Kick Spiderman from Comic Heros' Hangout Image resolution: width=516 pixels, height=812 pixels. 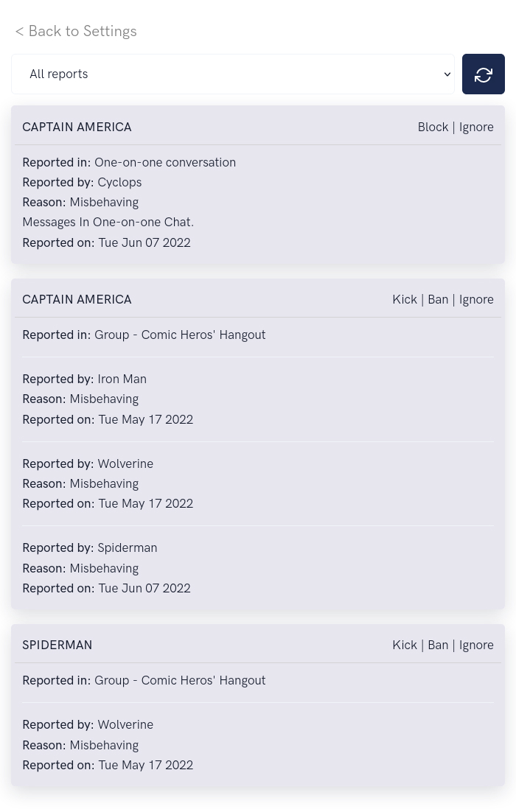pos(405,645)
